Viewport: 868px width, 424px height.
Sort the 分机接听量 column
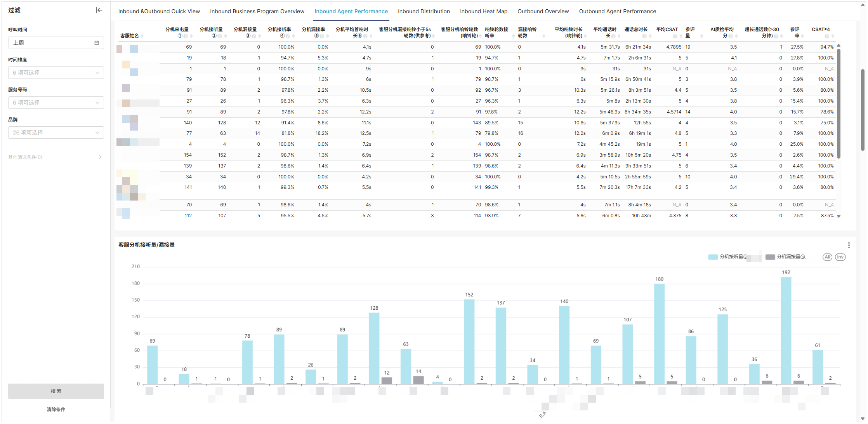[226, 36]
